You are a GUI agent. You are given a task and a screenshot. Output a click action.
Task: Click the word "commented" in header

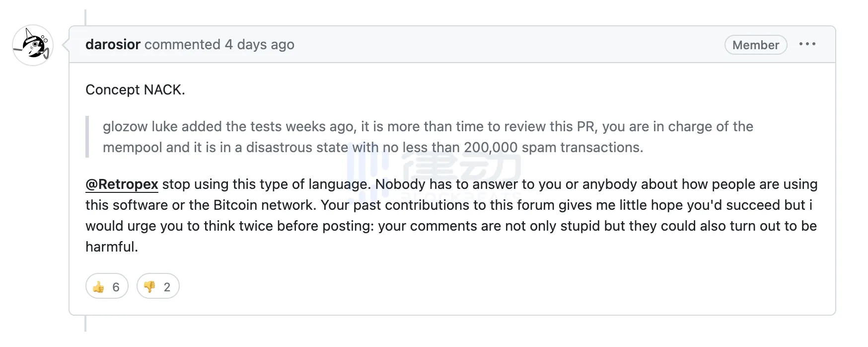(x=182, y=45)
